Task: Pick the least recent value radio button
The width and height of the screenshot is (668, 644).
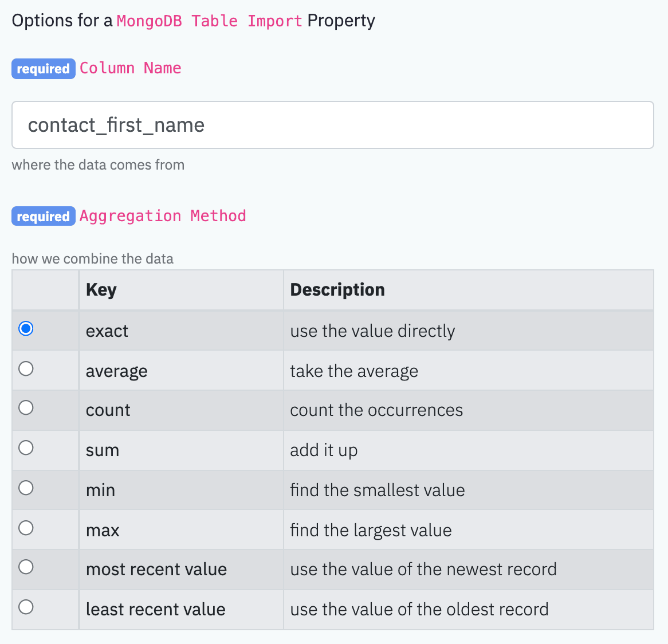Action: [26, 607]
